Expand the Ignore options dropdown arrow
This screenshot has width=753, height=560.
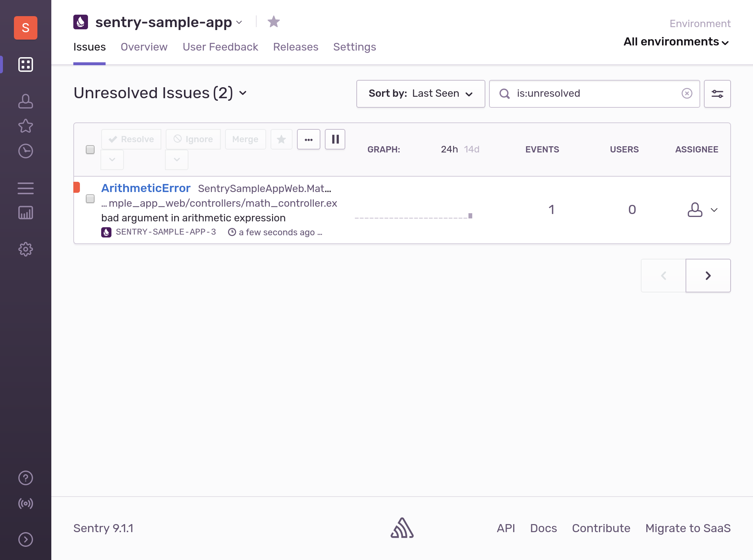point(177,159)
